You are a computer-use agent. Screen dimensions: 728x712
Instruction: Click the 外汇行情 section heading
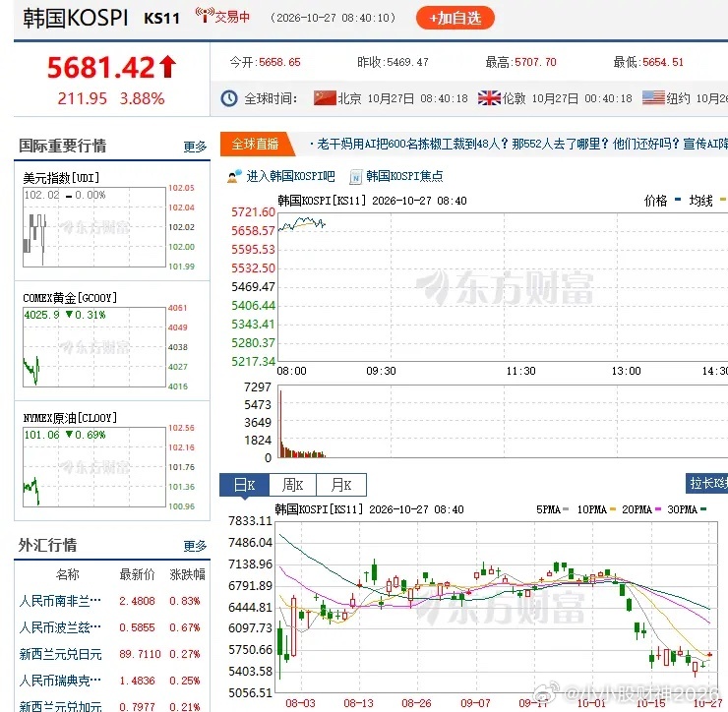[x=47, y=545]
